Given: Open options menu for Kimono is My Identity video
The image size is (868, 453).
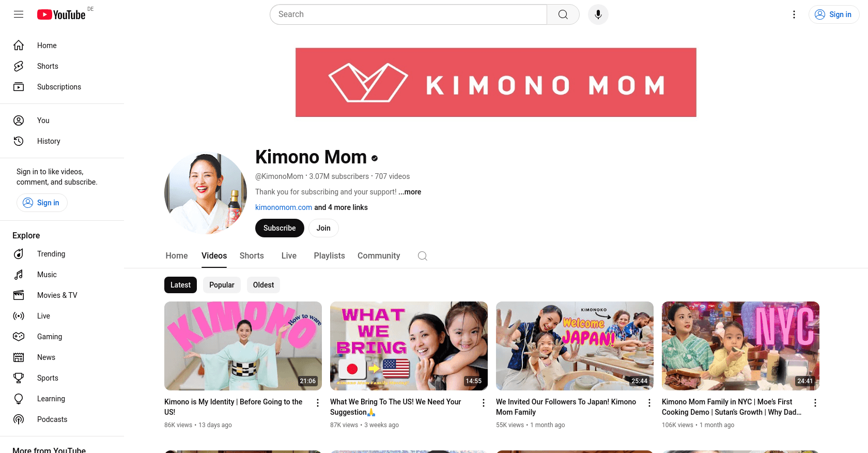Looking at the screenshot, I should point(318,403).
